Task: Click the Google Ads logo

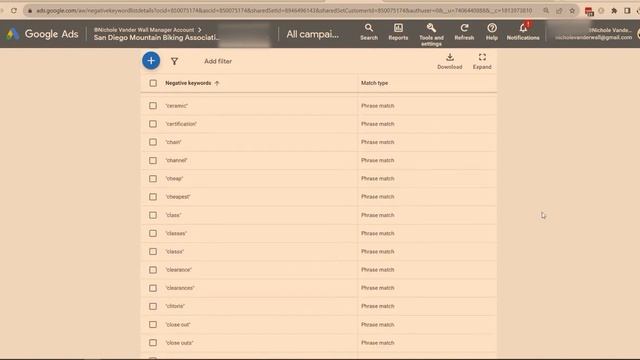Action: (42, 34)
